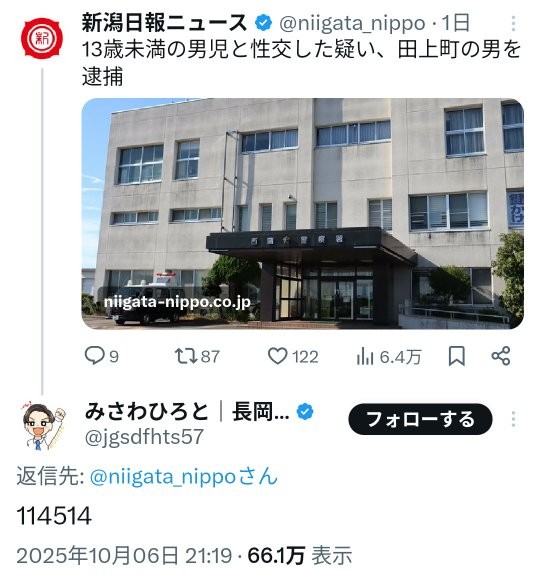This screenshot has width=540, height=582.
Task: Open the 新潟日報ニュース account name
Action: tap(164, 23)
